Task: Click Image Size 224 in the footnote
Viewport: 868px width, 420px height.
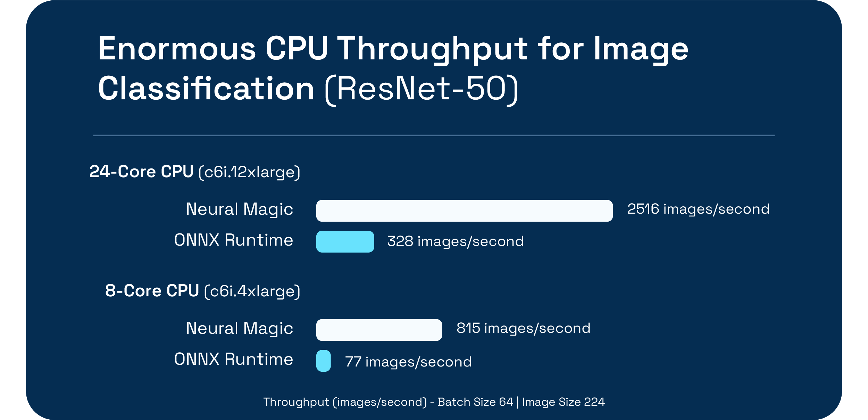Action: pyautogui.click(x=563, y=402)
